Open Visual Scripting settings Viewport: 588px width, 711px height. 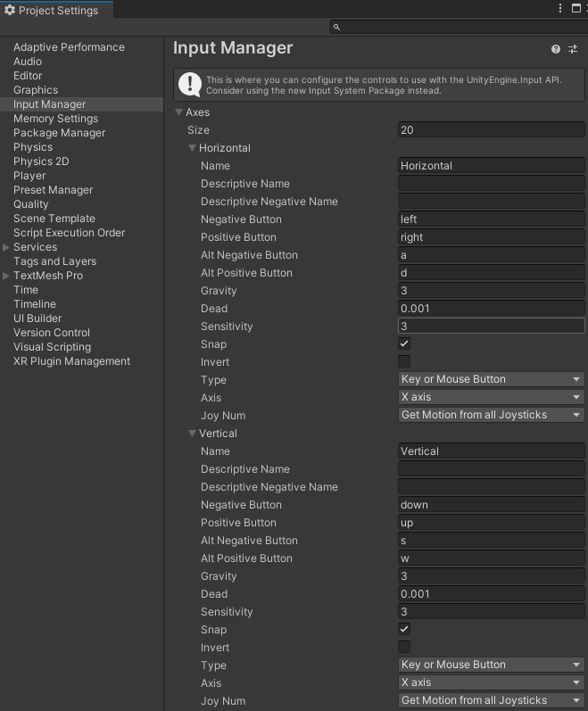tap(52, 347)
